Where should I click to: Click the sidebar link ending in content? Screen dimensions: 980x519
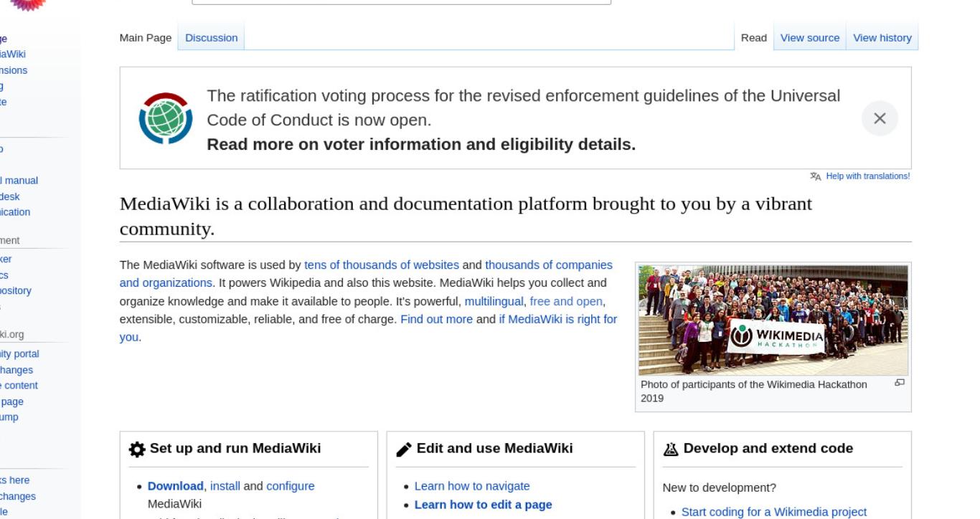19,386
